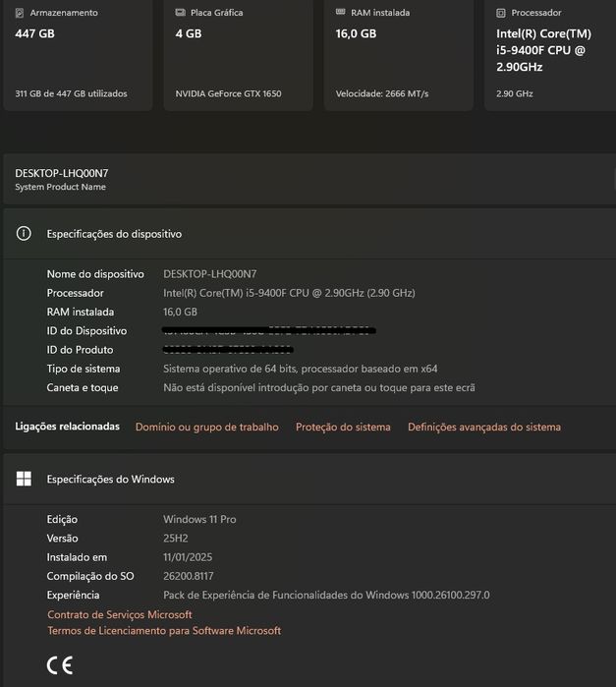The height and width of the screenshot is (687, 616).
Task: Click the '2.90 GHz' text in Processador card
Action: (515, 93)
